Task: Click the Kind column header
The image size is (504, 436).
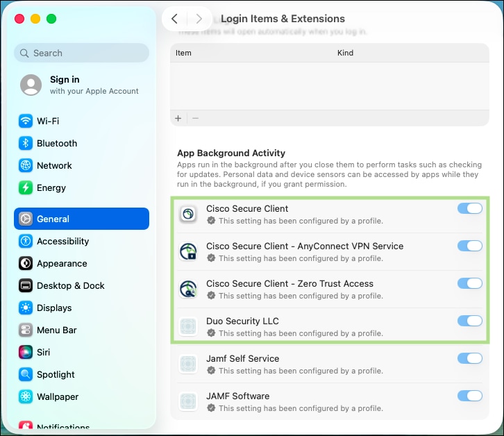Action: [x=345, y=53]
